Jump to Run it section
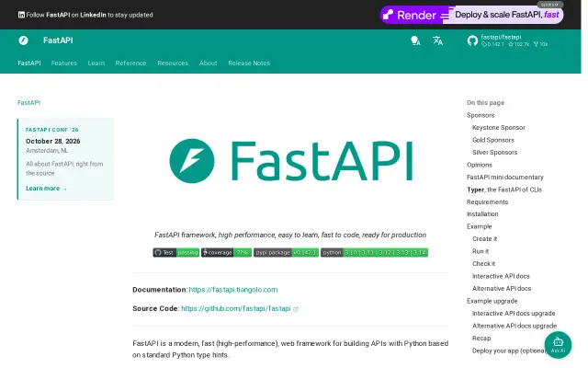Screen dimensions: 588x368 point(481,251)
